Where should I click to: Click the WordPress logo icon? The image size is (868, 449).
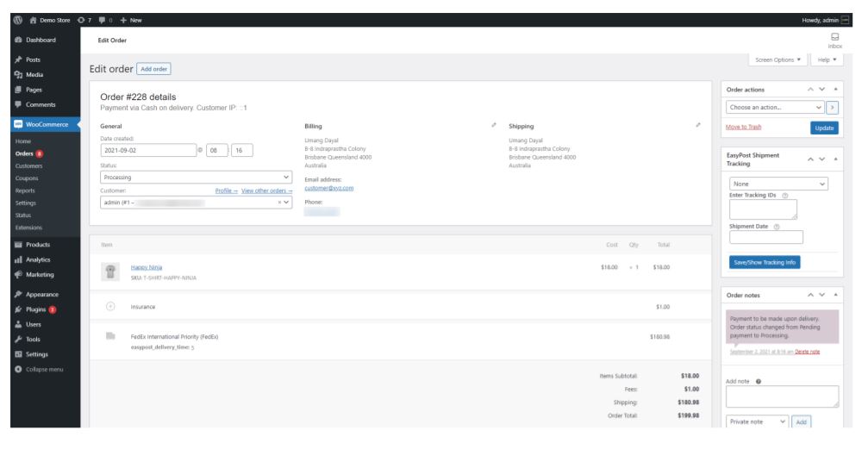(x=17, y=20)
